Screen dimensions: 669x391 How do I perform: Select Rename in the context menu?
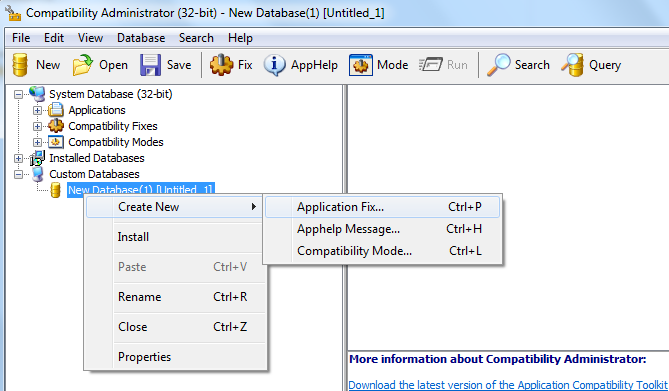[176, 297]
